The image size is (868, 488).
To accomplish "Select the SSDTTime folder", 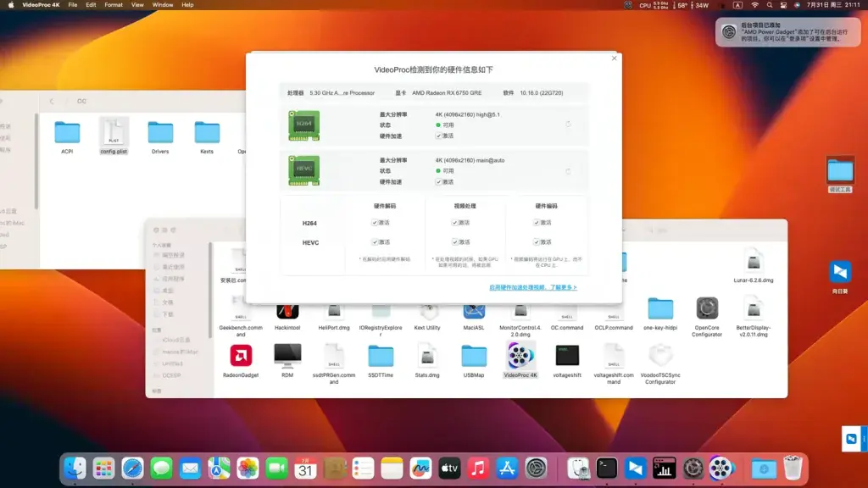I will pos(381,356).
